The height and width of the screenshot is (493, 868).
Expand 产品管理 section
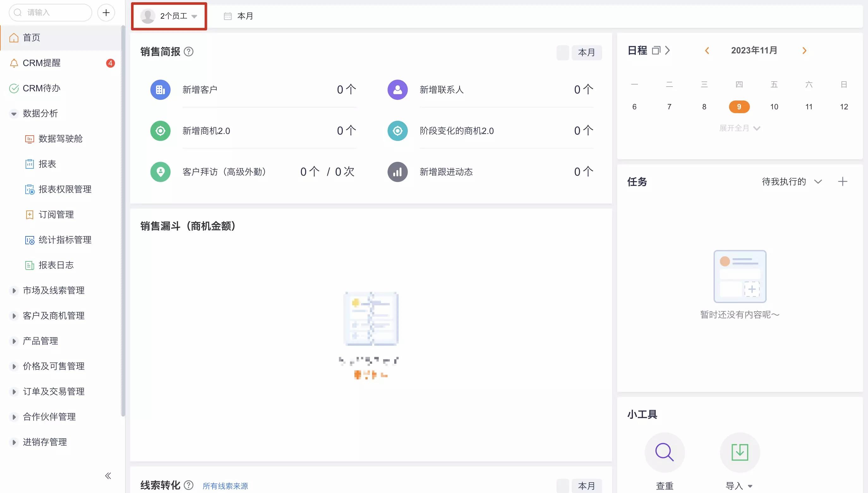14,341
